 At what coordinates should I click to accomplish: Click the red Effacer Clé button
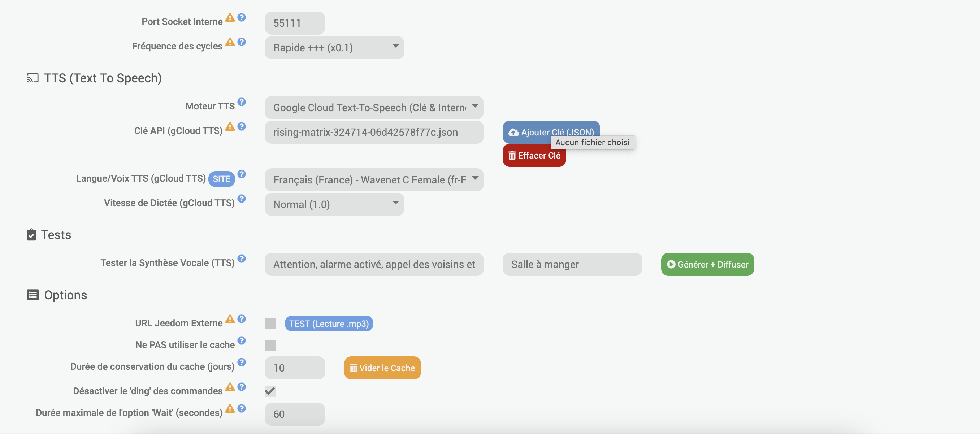coord(534,156)
